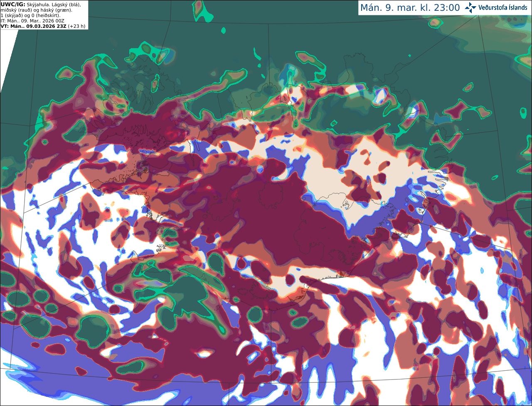Click the '1 (skýjað) og 0 (heiðskírt).' legend line
This screenshot has width=532, height=406.
point(30,15)
